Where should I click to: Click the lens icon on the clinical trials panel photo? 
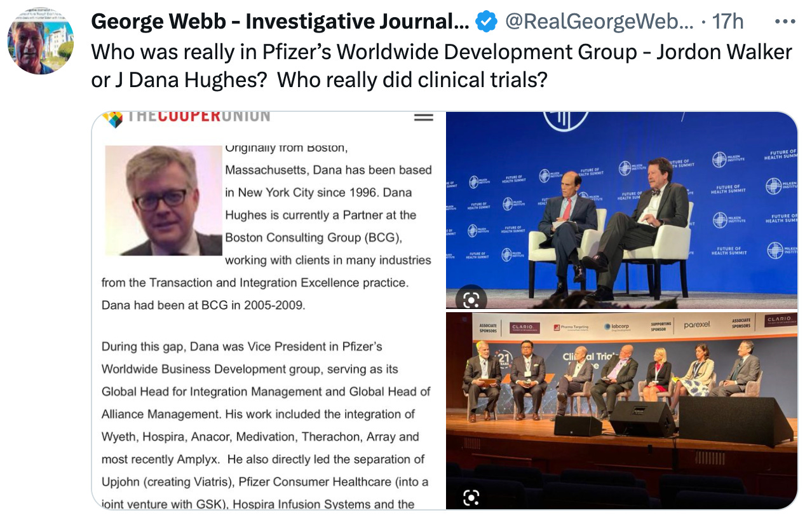tap(471, 497)
